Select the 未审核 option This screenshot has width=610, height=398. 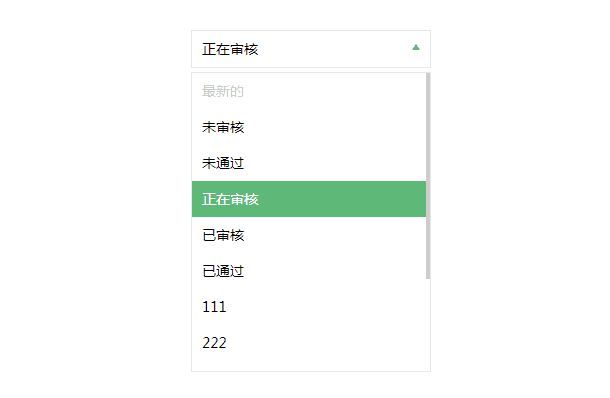click(309, 127)
